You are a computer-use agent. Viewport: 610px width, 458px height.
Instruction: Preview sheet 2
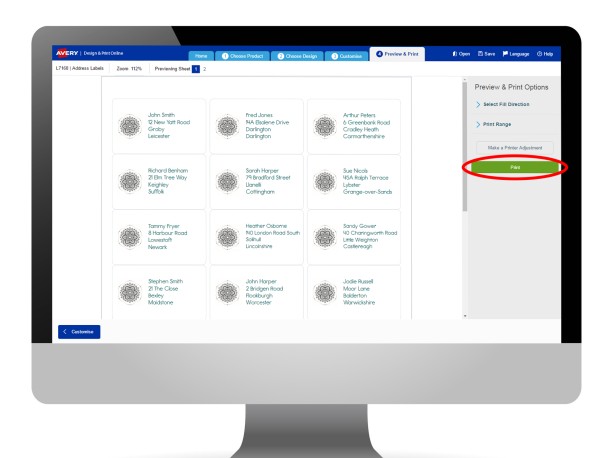(205, 68)
